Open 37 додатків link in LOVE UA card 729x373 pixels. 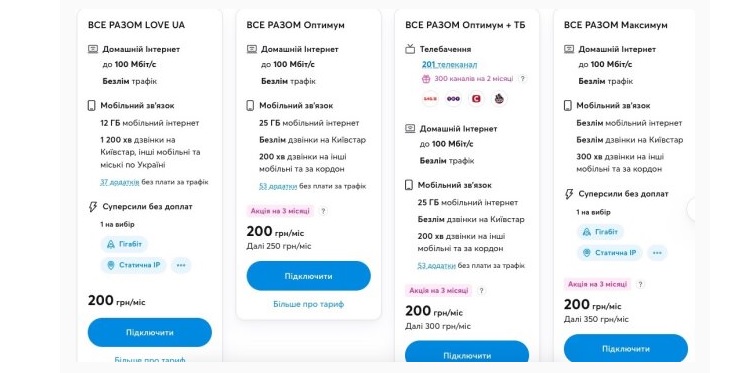tap(119, 182)
